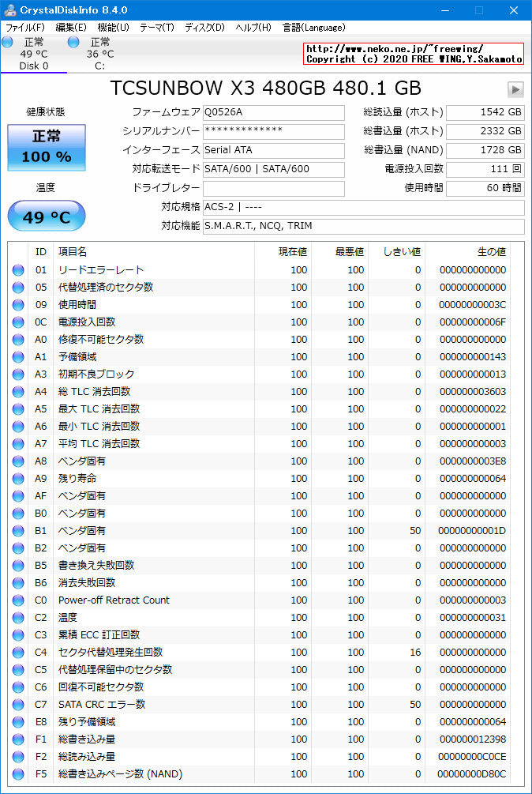Click the 111 回 power-on count value

coord(485,169)
